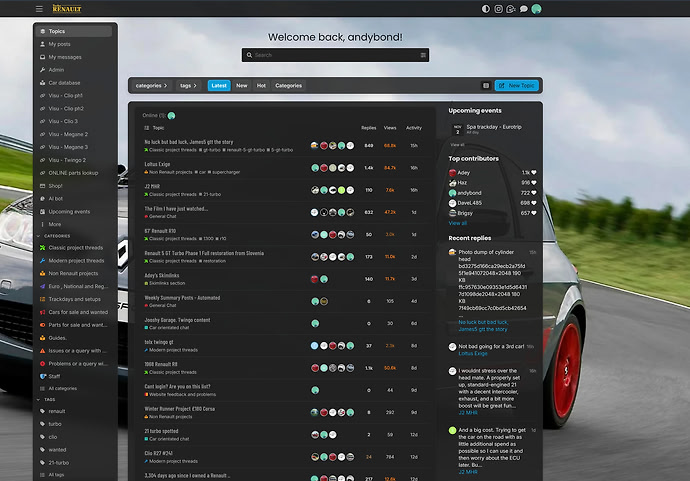This screenshot has width=690, height=481.
Task: Open advanced search filter options icon
Action: [x=423, y=55]
